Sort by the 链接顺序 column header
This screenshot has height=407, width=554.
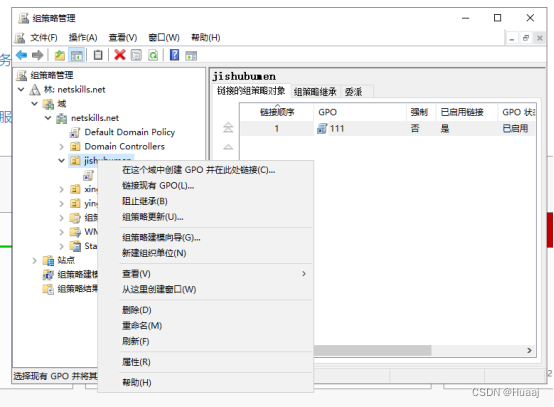point(277,112)
